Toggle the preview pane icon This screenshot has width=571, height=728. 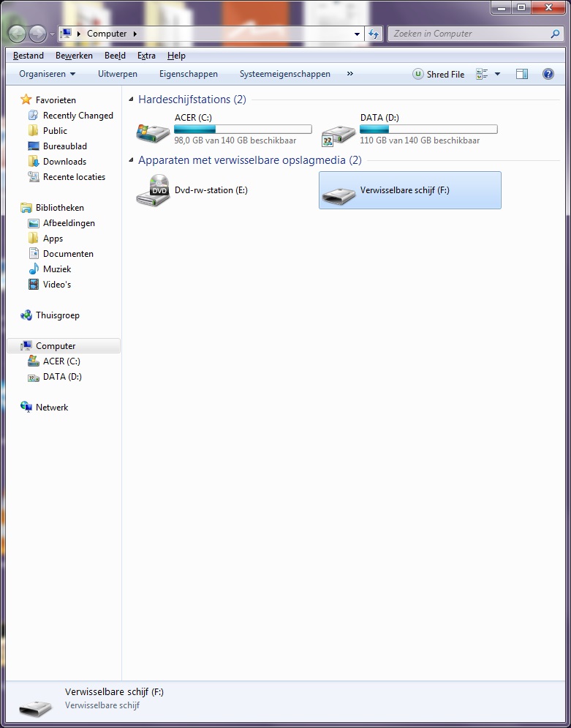[x=522, y=75]
